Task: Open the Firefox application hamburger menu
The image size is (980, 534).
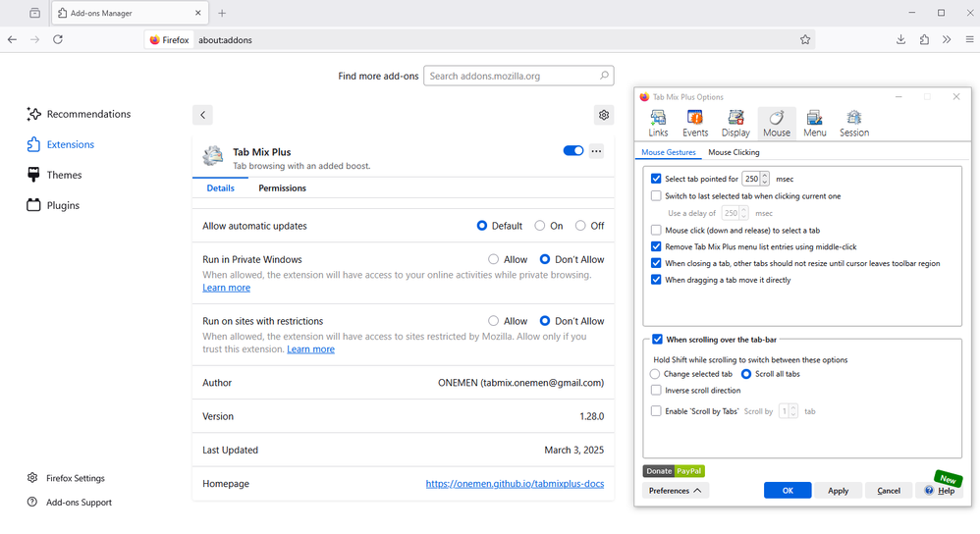Action: point(969,40)
